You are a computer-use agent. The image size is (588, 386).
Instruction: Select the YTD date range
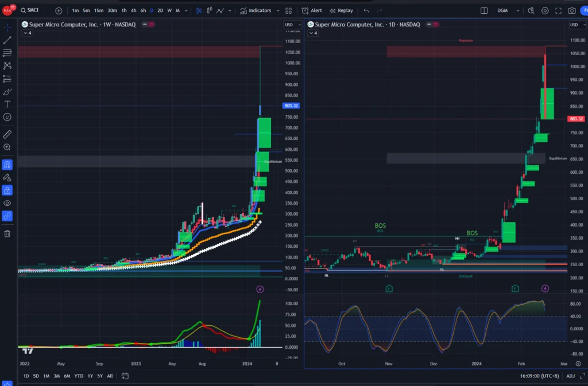coord(78,376)
